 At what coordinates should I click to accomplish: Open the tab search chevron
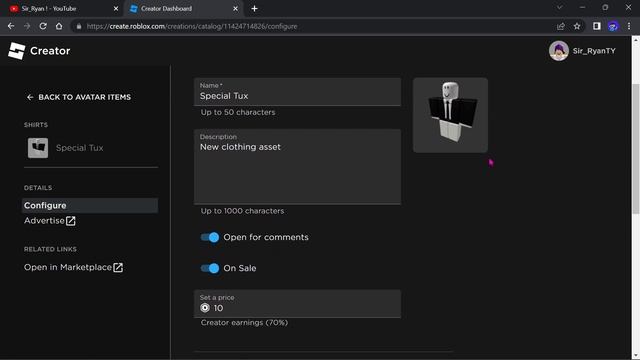pos(560,7)
